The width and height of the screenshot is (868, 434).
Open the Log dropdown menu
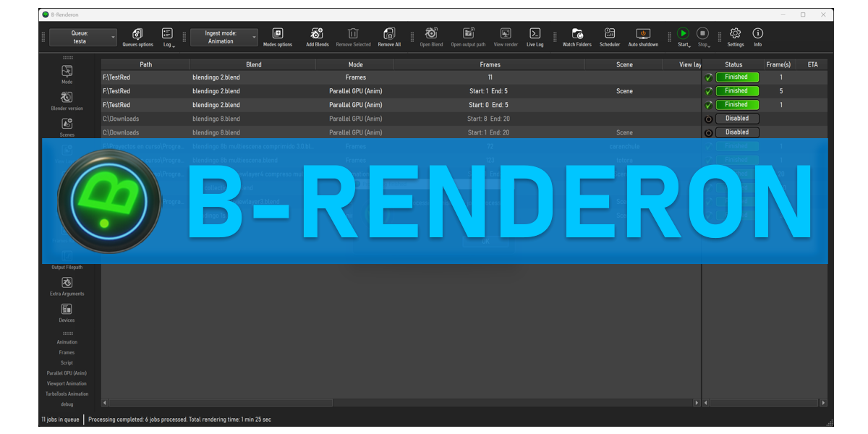point(167,38)
